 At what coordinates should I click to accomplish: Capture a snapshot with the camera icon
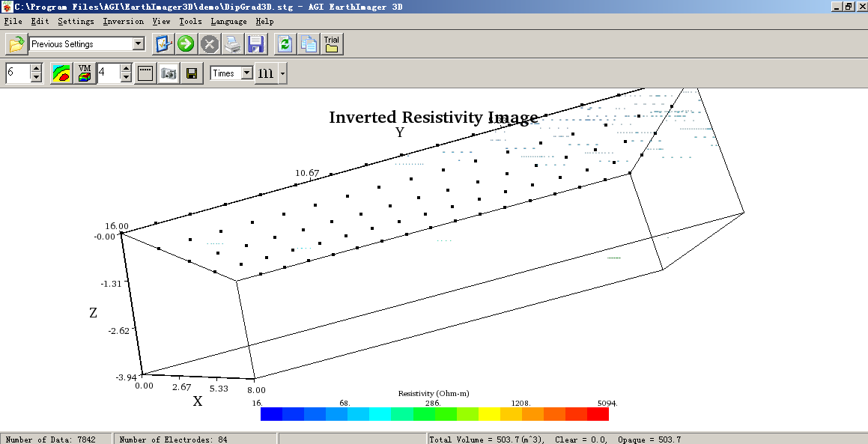click(x=169, y=73)
